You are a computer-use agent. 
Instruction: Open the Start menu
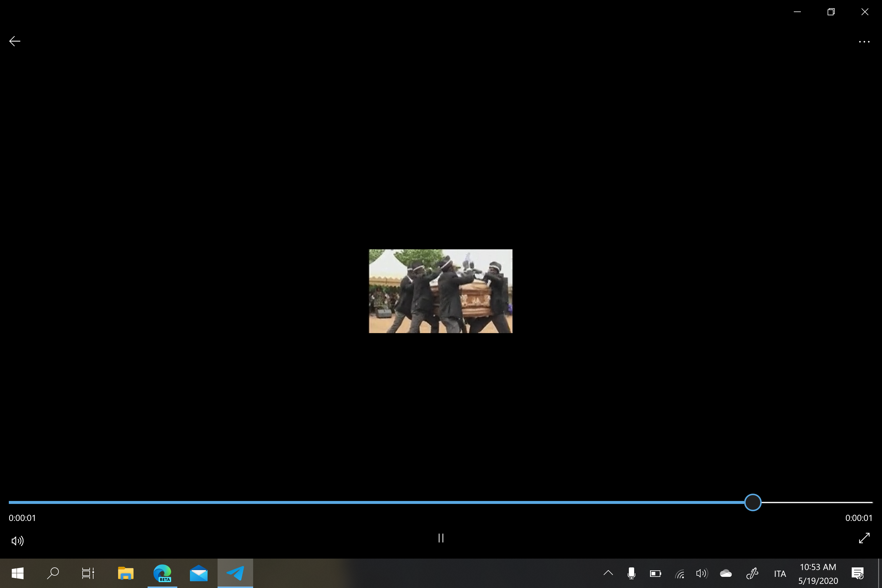(x=17, y=573)
